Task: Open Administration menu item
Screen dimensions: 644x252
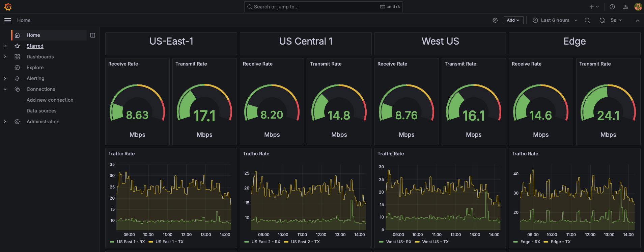Action: (43, 122)
